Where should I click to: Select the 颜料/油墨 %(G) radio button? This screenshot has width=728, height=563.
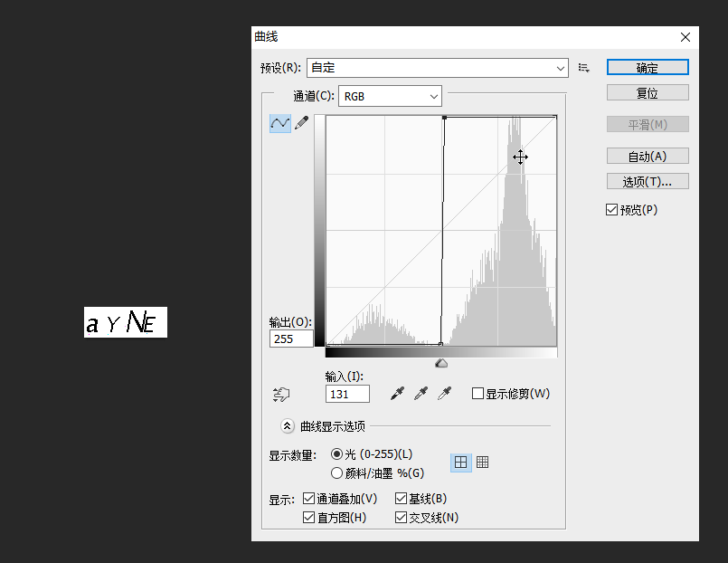(x=336, y=472)
